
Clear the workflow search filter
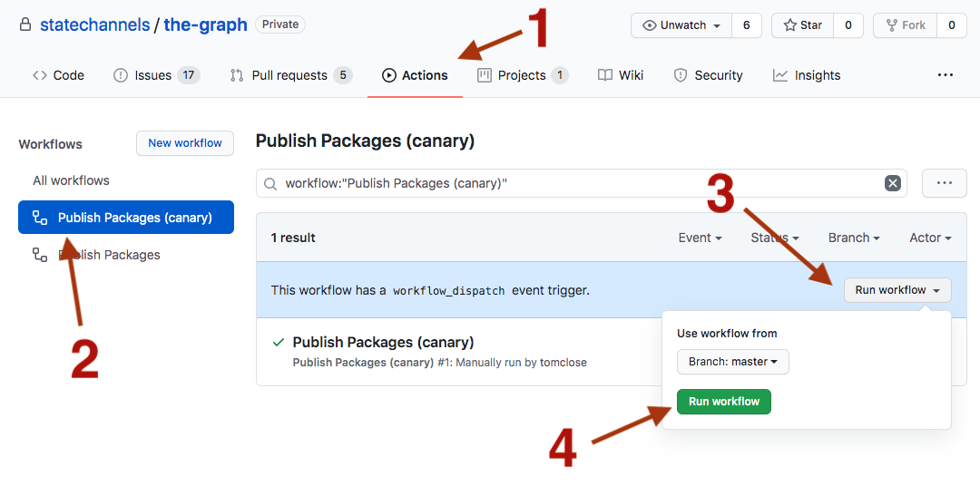tap(893, 183)
